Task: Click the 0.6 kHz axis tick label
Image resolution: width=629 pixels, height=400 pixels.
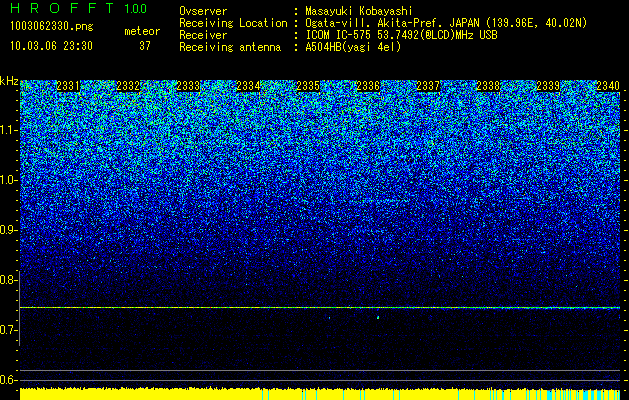Action: (8, 380)
